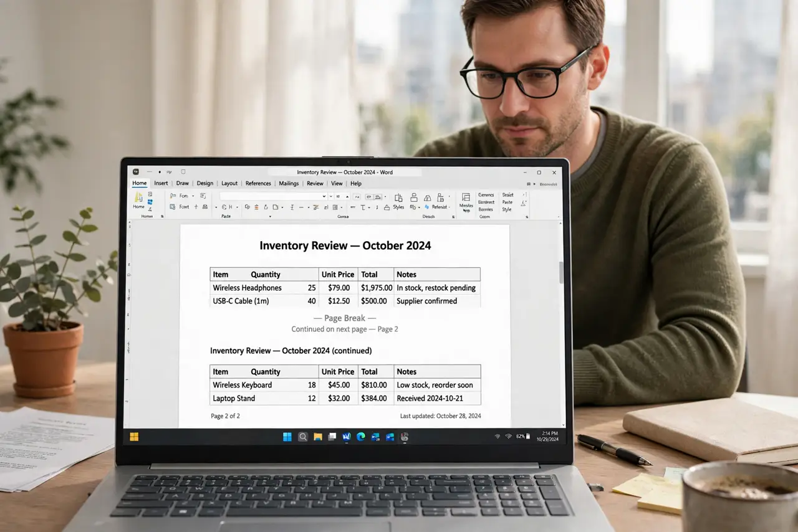Click the Word icon on taskbar
The width and height of the screenshot is (798, 532).
pos(347,437)
